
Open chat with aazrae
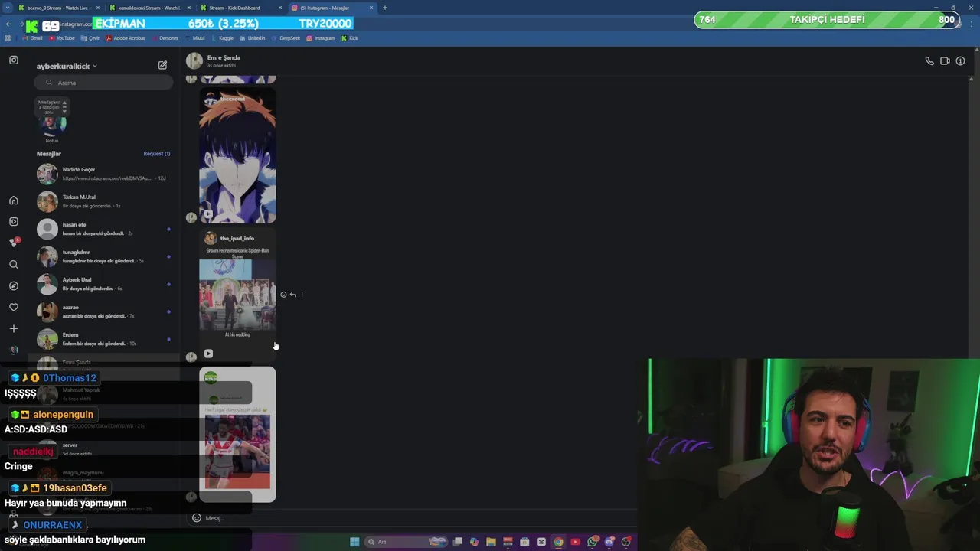click(103, 311)
